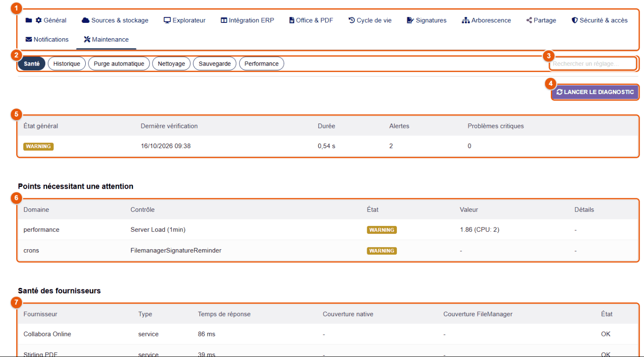The height and width of the screenshot is (357, 644).
Task: Focus the Rechercher un réglage search field
Action: pos(593,64)
